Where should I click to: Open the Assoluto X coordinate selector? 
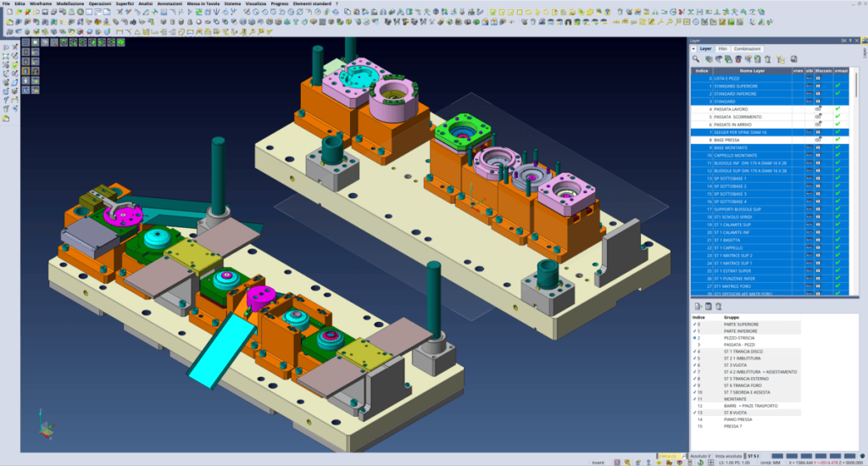[699, 454]
